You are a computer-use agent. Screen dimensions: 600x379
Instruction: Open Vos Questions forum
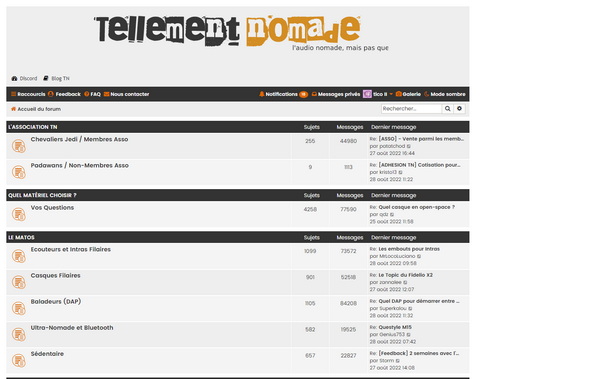click(52, 207)
